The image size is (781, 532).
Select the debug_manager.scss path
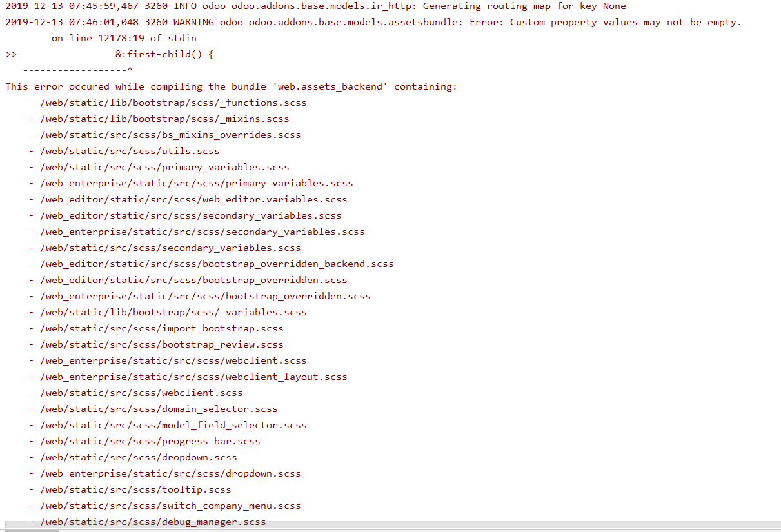(x=153, y=522)
